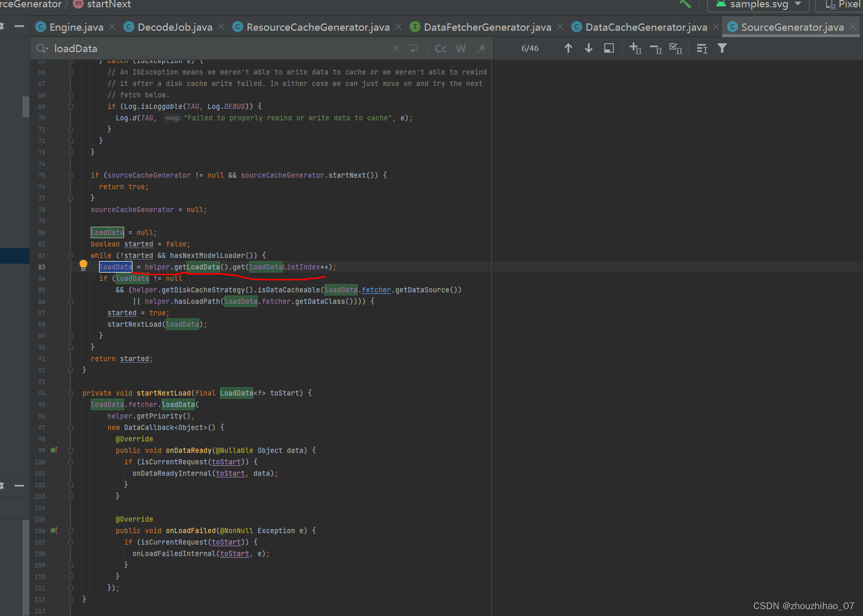Go to next occurrence with down arrow
863x616 pixels.
point(589,48)
